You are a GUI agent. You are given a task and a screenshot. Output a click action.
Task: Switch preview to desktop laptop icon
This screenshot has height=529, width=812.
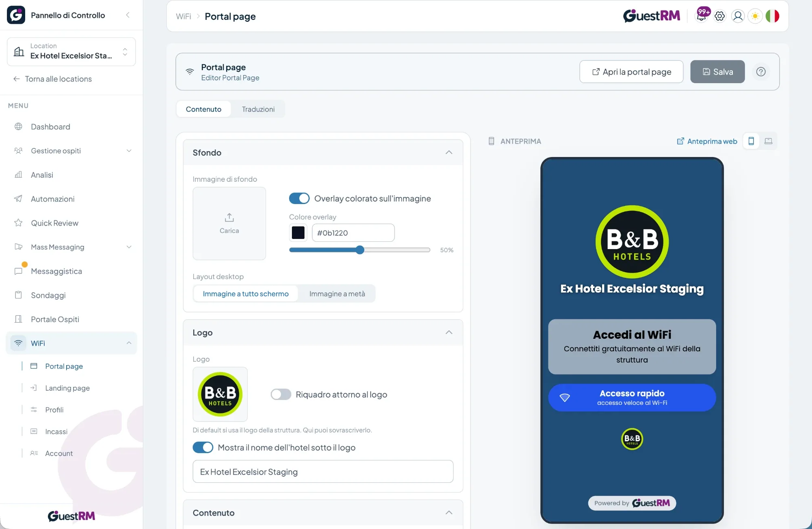(768, 141)
